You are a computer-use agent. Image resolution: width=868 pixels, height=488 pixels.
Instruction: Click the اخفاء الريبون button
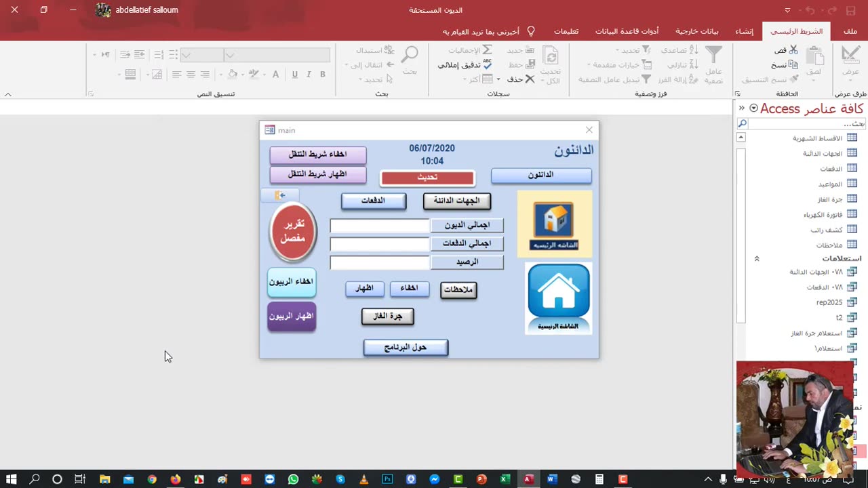(292, 282)
